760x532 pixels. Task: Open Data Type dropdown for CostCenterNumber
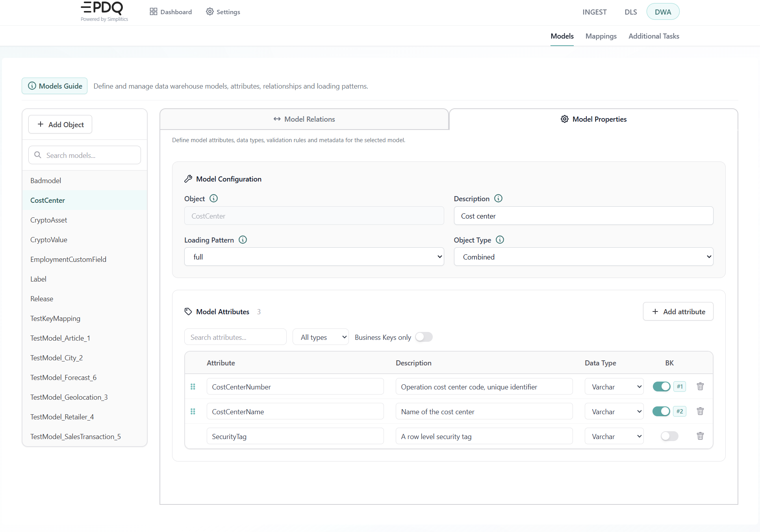[x=614, y=387]
